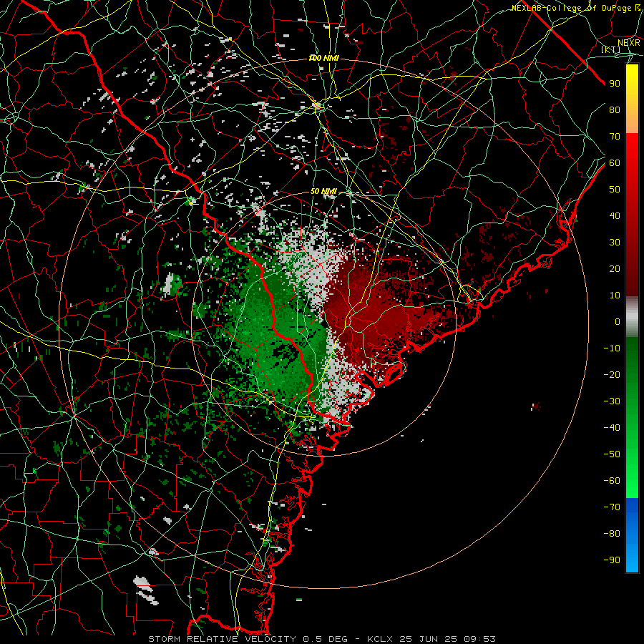Click the -60 scale value
This screenshot has height=644, width=644.
point(612,481)
